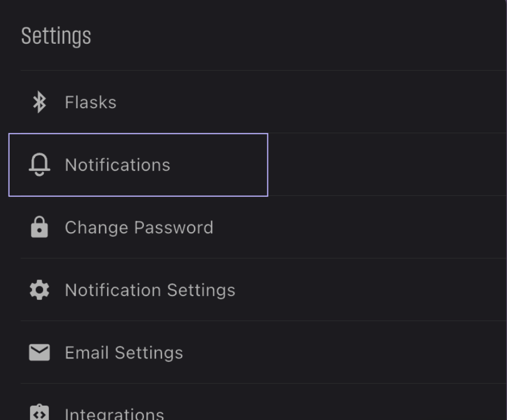This screenshot has height=420, width=507.
Task: Click blank space right of Notifications highlight
Action: tap(388, 164)
